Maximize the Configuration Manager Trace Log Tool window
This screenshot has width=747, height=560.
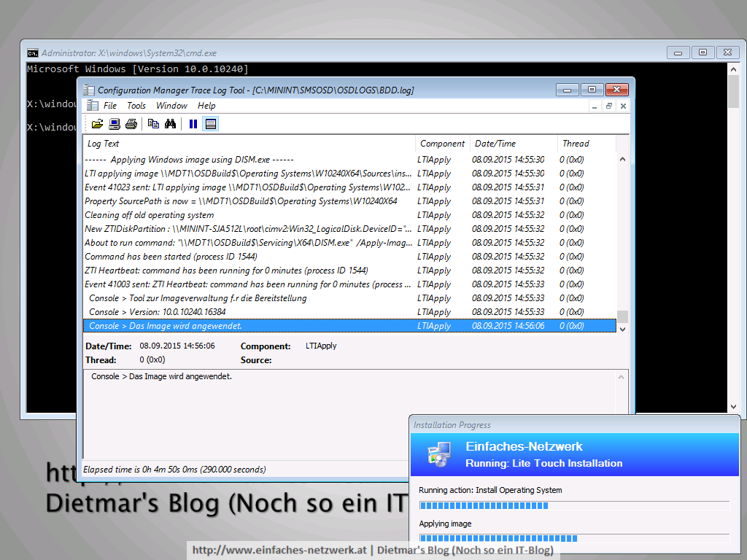pyautogui.click(x=592, y=90)
